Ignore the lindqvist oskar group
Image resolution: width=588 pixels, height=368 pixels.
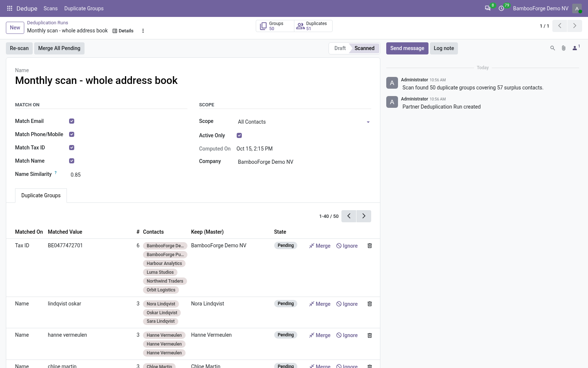(x=347, y=304)
